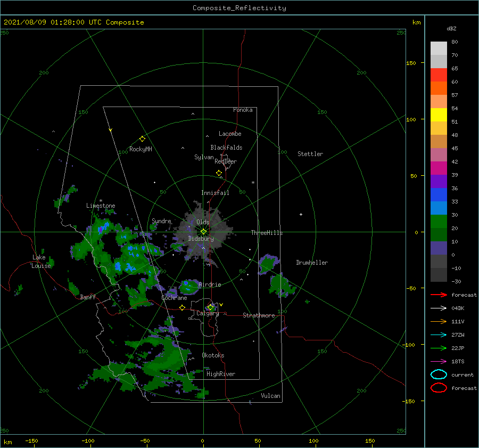Click the white 04DK arrow legend icon
479x448 pixels.
tap(439, 308)
